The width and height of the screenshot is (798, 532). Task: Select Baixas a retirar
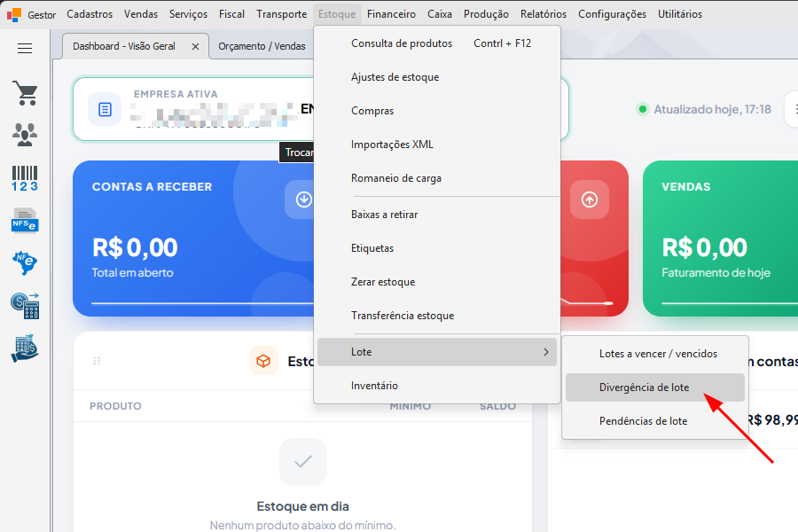(437, 215)
